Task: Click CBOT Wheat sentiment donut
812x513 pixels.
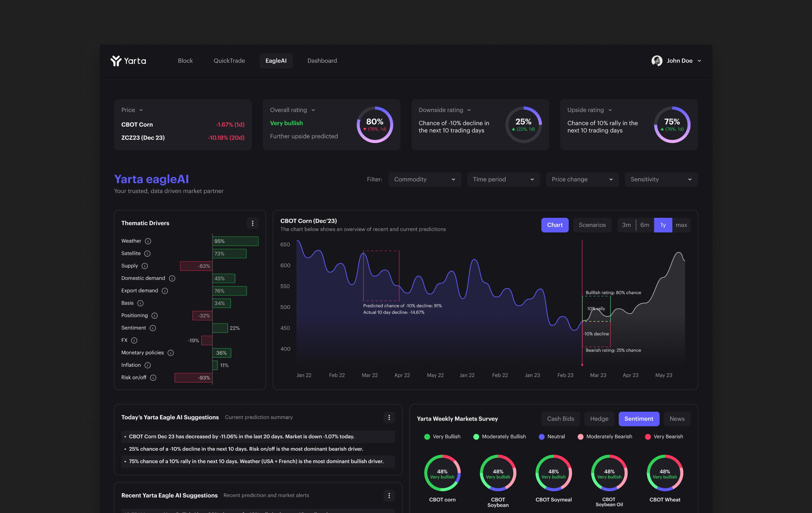Action: pyautogui.click(x=665, y=473)
